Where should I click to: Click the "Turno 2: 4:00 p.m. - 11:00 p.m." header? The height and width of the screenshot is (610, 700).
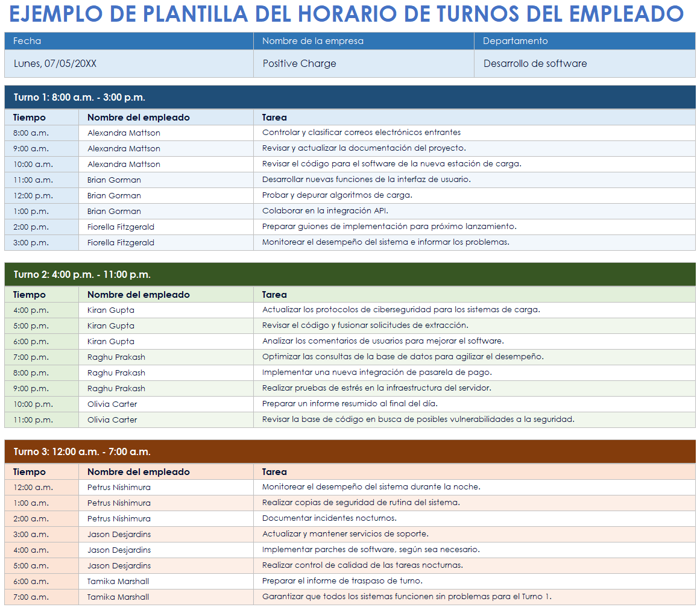pos(82,275)
